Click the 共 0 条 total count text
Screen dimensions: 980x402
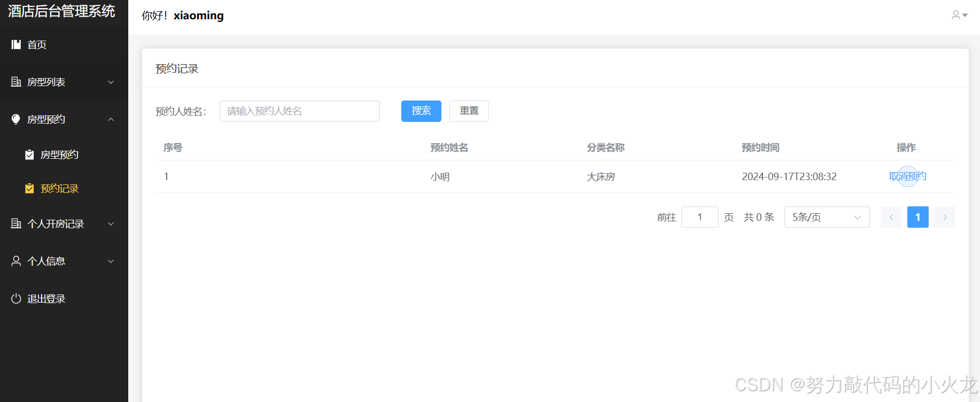[x=759, y=217]
